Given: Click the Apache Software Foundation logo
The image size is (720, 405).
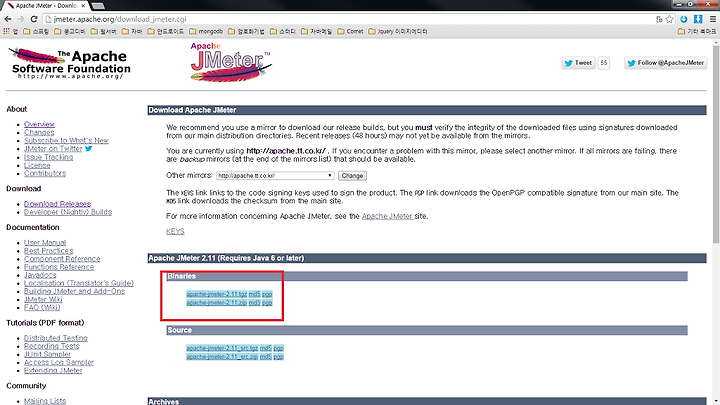Looking at the screenshot, I should coord(70,63).
